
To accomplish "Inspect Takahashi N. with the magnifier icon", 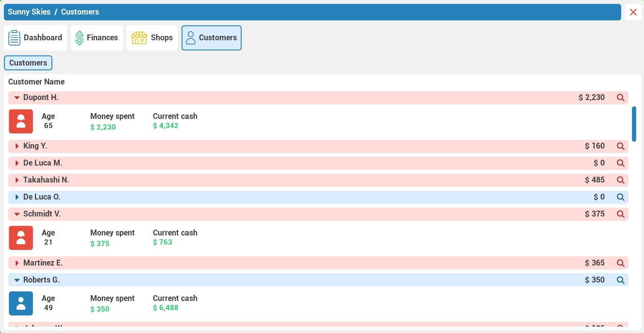I will 620,180.
